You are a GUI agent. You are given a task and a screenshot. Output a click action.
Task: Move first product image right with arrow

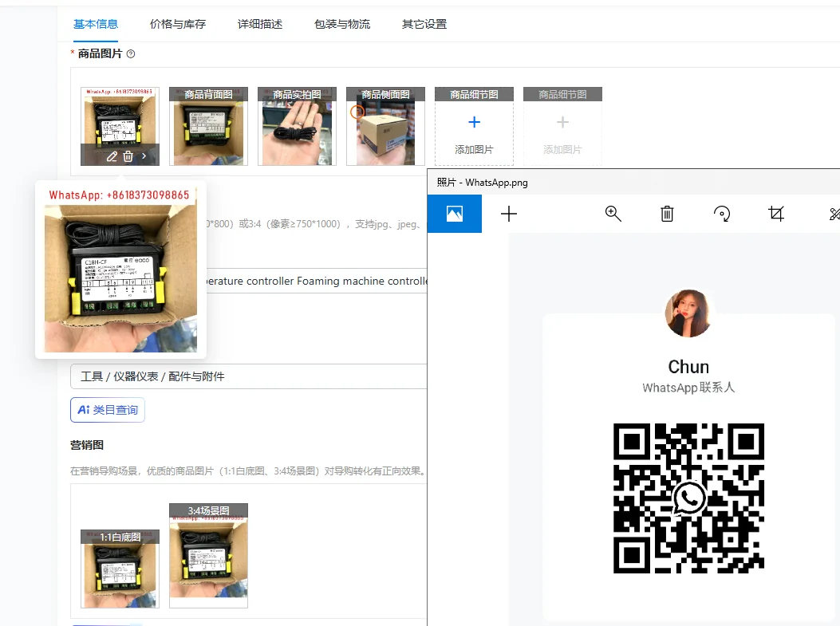point(144,156)
